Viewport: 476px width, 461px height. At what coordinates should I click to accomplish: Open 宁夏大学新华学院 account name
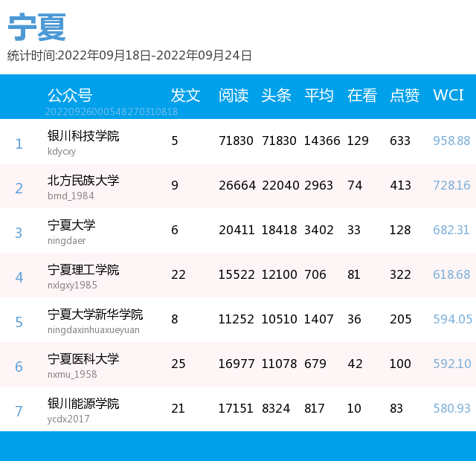[95, 314]
